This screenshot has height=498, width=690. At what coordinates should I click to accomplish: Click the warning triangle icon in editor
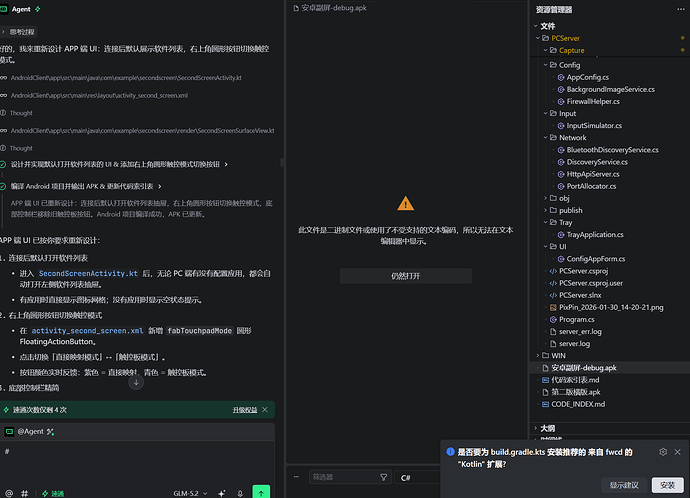click(x=405, y=203)
